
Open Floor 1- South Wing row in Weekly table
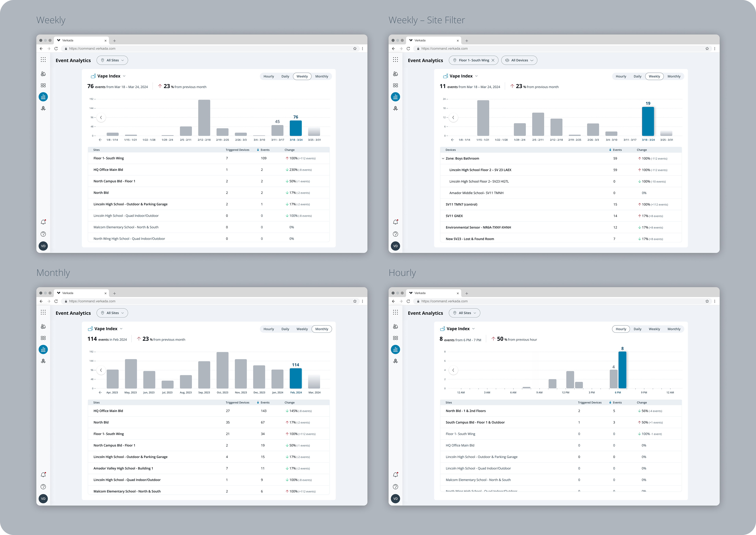pyautogui.click(x=208, y=158)
